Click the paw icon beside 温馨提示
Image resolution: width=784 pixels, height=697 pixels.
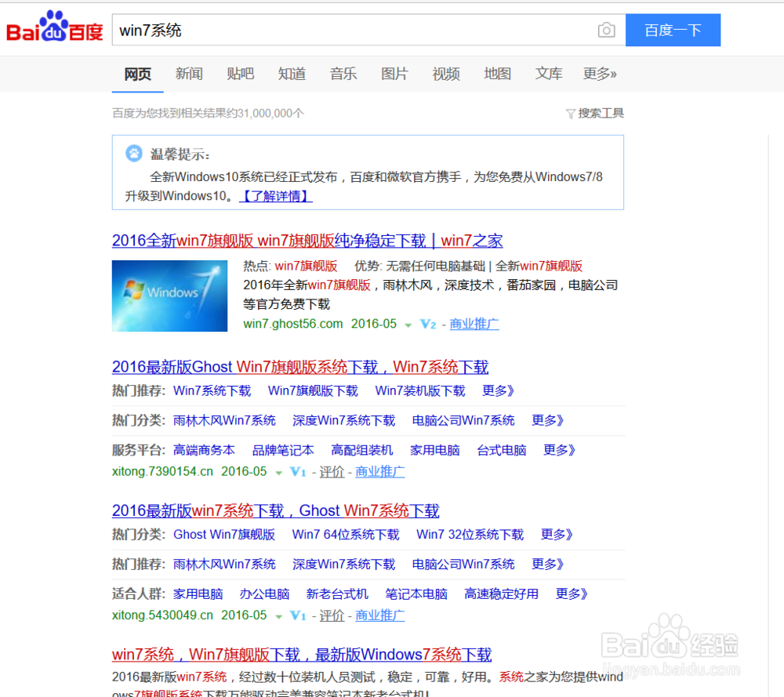tap(133, 154)
